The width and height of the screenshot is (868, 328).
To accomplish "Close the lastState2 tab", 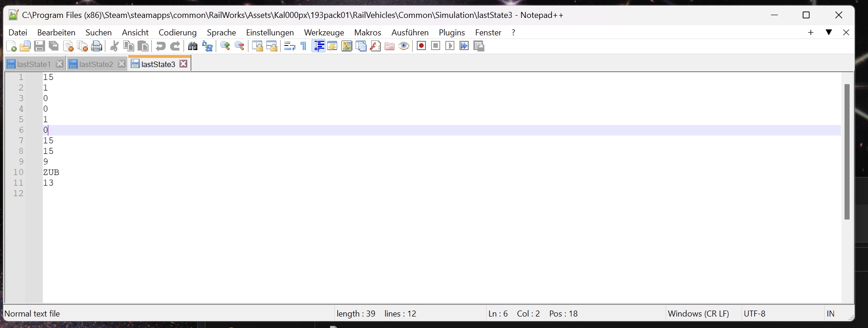I will (121, 64).
